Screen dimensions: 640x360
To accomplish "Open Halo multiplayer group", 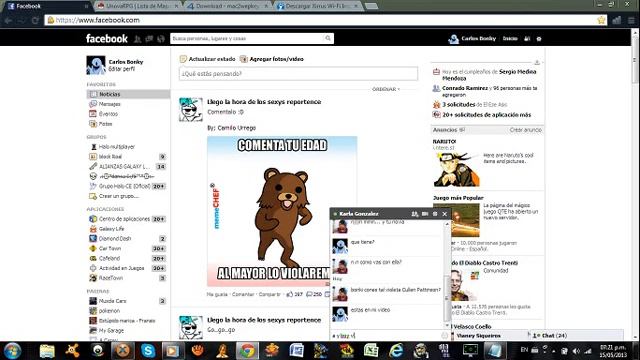I will (x=117, y=147).
